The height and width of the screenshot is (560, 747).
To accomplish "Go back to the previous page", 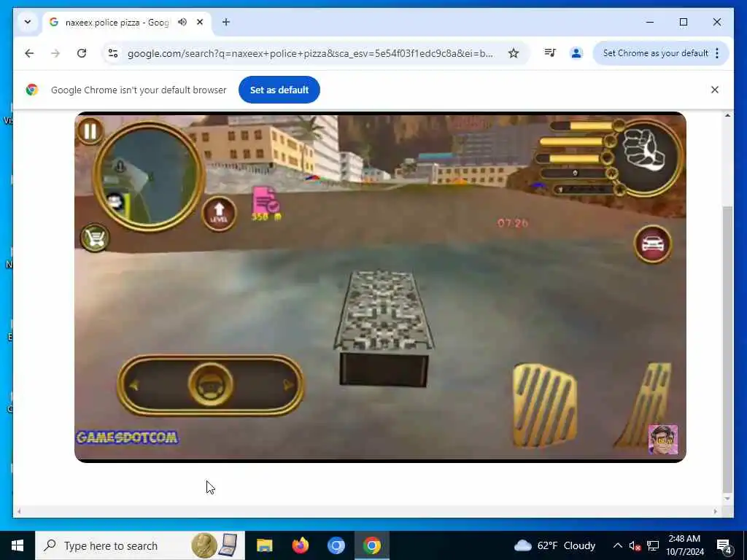I will [x=29, y=53].
